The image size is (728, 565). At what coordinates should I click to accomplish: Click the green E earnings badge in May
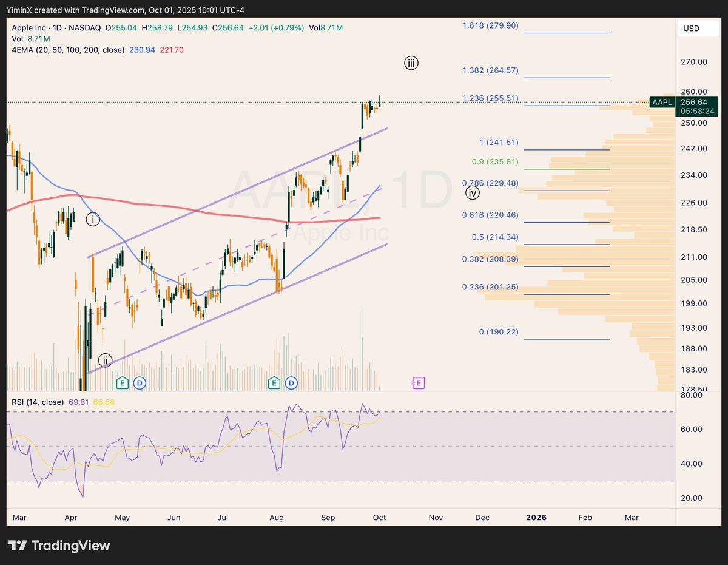pos(122,383)
